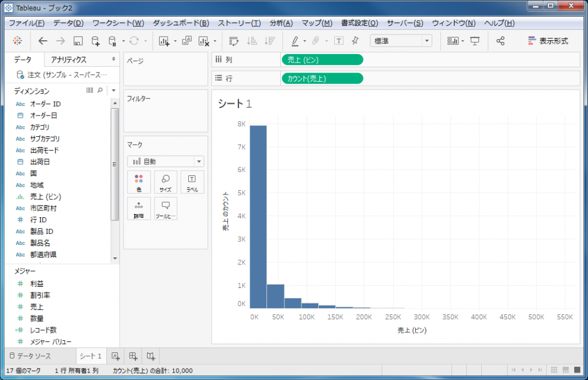588x380 pixels.
Task: Click the Show mark labels T icon
Action: (339, 41)
